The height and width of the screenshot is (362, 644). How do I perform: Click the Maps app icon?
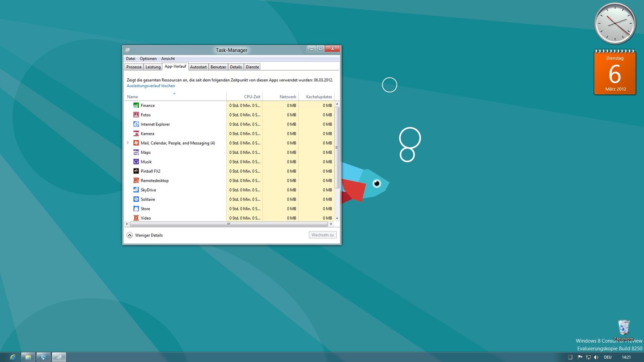[x=136, y=152]
